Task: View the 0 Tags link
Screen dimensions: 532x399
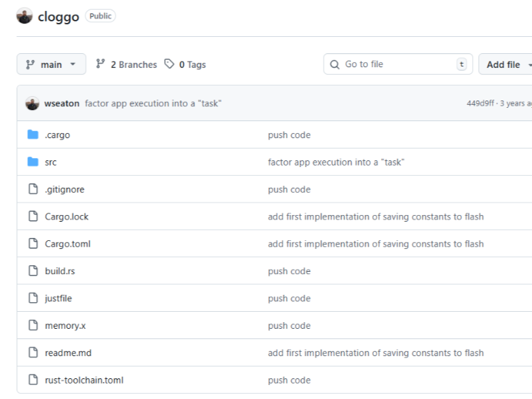Action: pyautogui.click(x=192, y=64)
